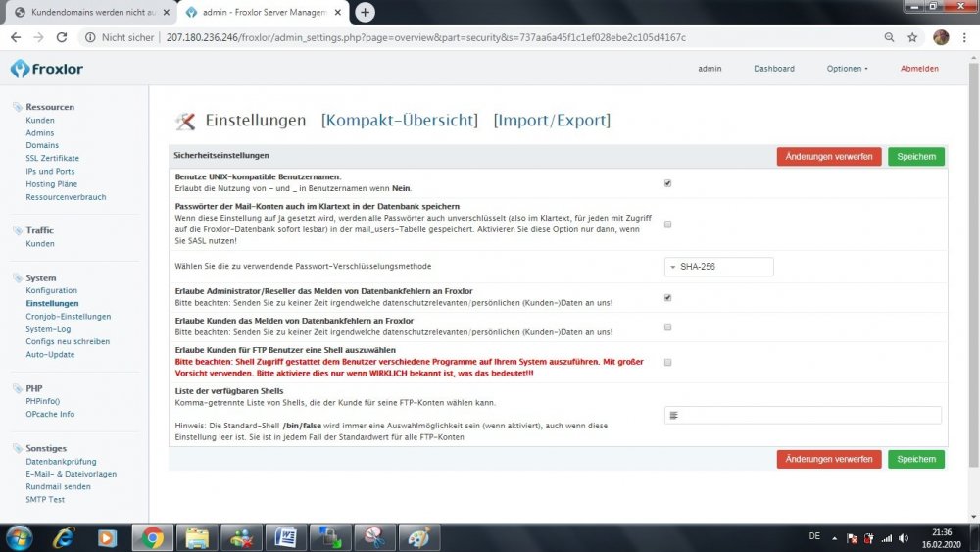The height and width of the screenshot is (552, 980).
Task: Reload the page with the browser refresh icon
Action: click(x=62, y=37)
